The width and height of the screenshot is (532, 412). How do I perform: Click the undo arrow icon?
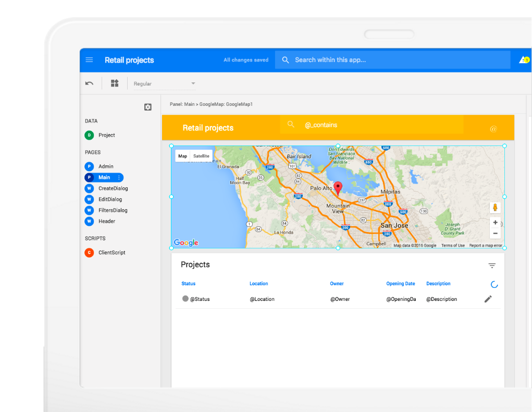(89, 83)
